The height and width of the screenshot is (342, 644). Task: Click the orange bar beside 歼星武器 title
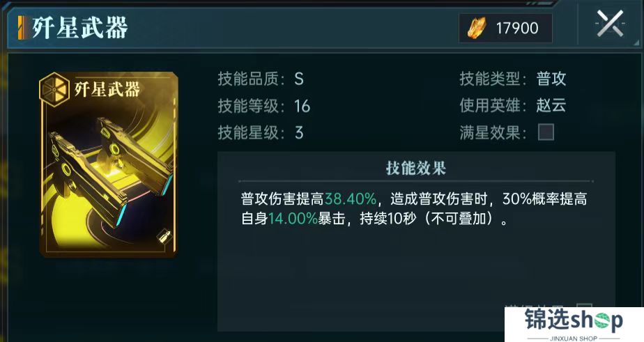[x=22, y=27]
